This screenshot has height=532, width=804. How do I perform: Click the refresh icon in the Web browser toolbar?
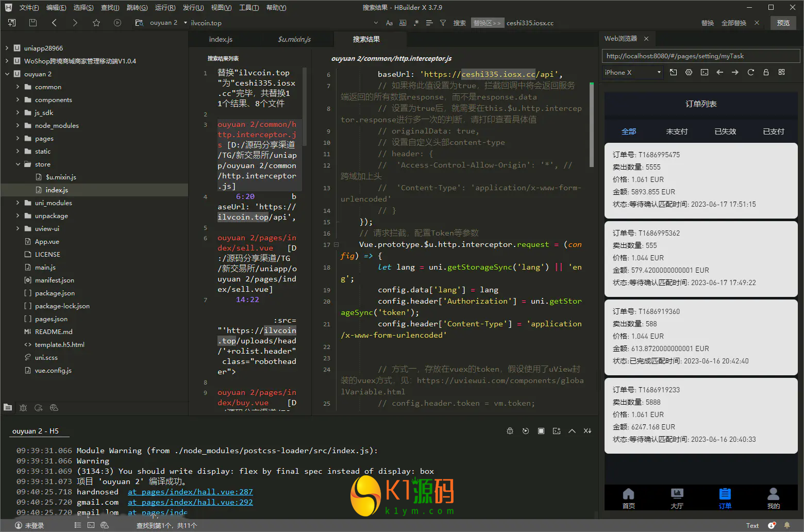(750, 73)
